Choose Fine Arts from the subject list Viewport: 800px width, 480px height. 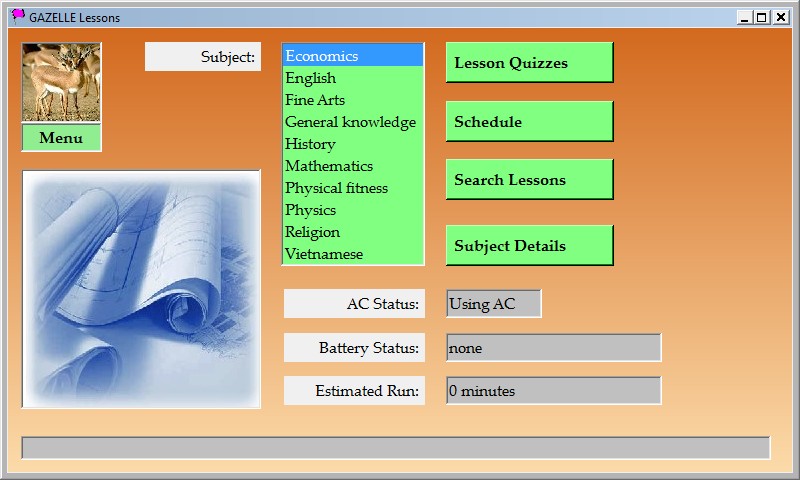click(x=353, y=100)
